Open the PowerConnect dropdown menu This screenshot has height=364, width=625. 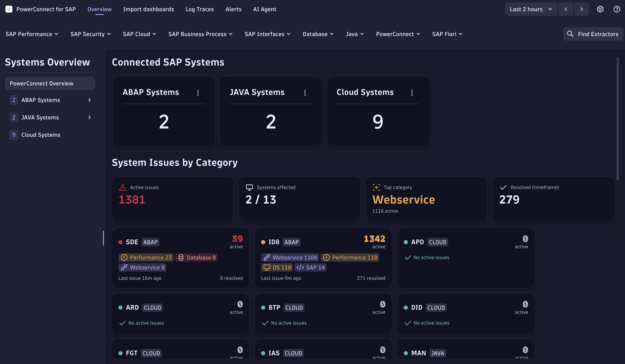click(x=398, y=34)
